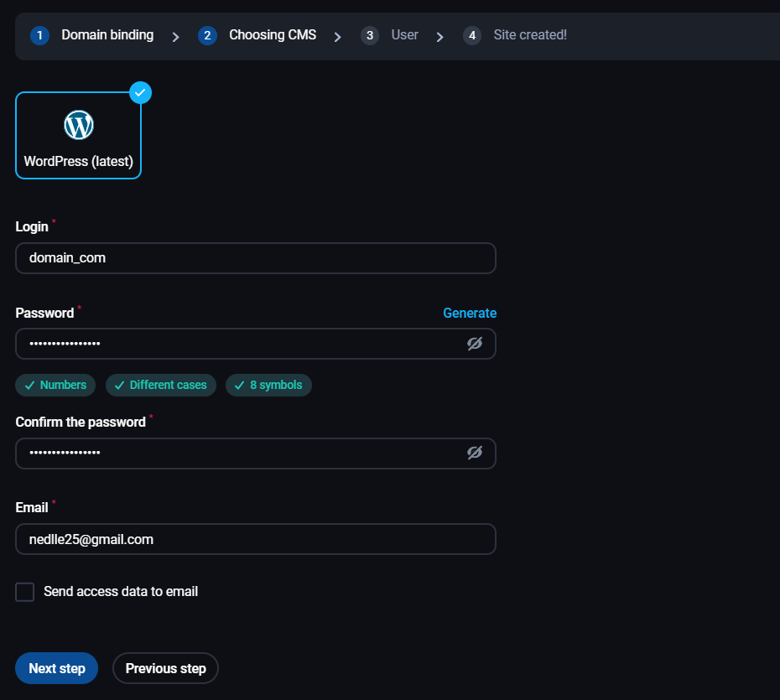Enable Send access data to email checkbox
This screenshot has width=780, height=700.
click(x=25, y=592)
